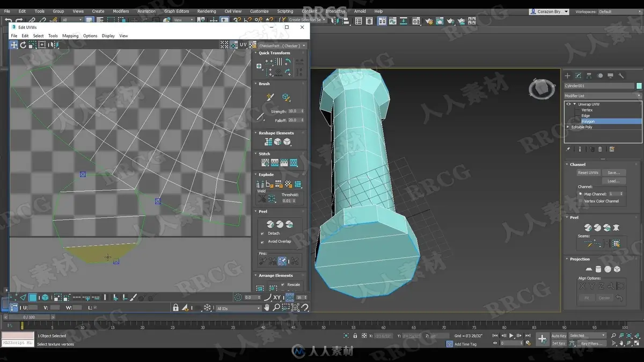
Task: Open the Rendering main menu
Action: click(x=207, y=11)
